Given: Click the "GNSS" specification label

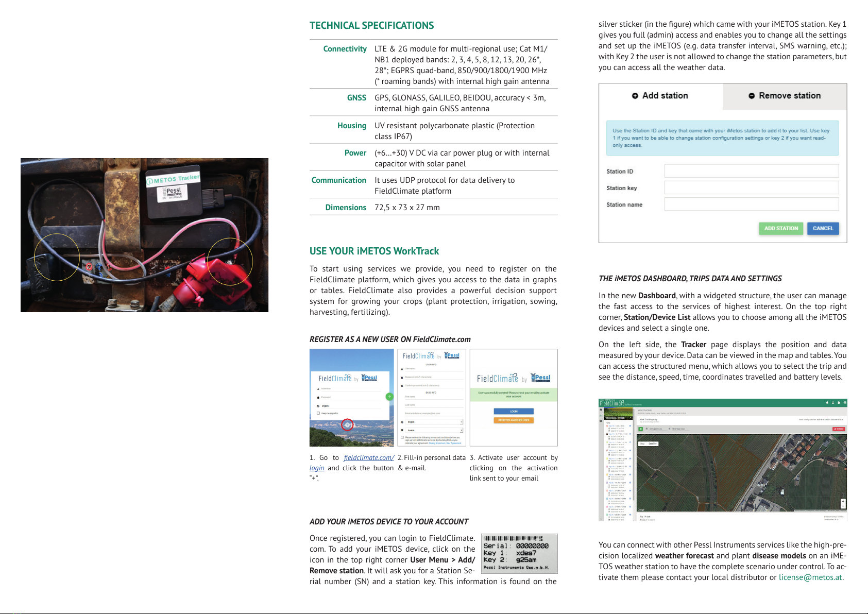Looking at the screenshot, I should (x=356, y=97).
